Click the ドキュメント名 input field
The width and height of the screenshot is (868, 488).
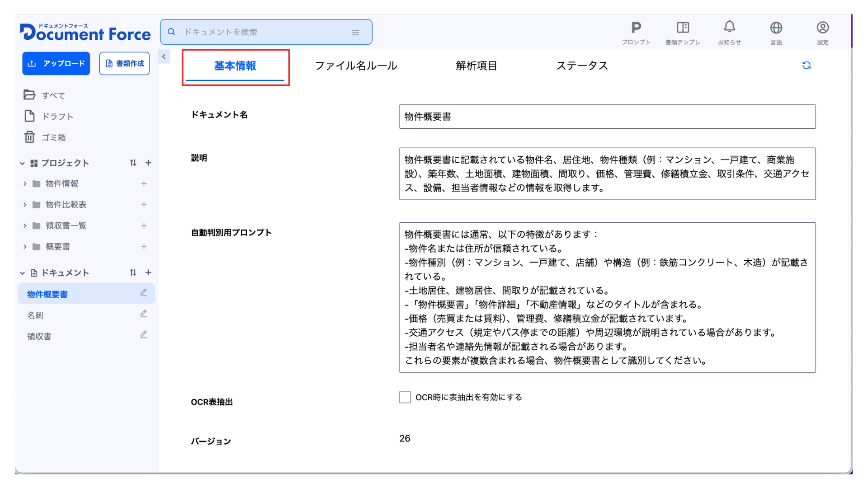coord(607,117)
